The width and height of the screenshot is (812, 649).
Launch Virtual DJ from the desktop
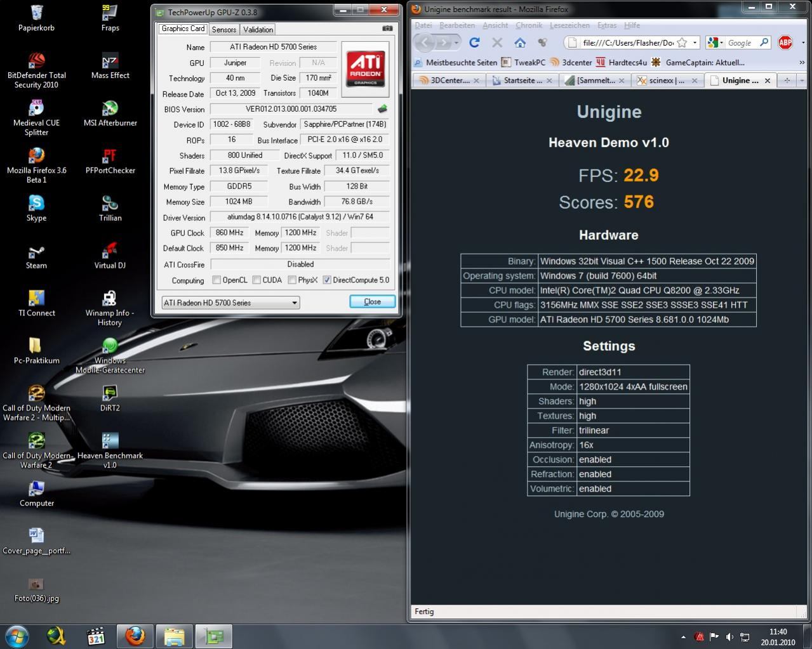pos(110,256)
